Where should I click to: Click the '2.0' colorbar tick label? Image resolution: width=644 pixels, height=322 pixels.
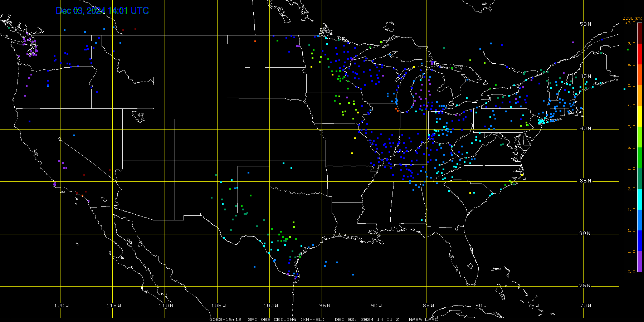click(631, 189)
